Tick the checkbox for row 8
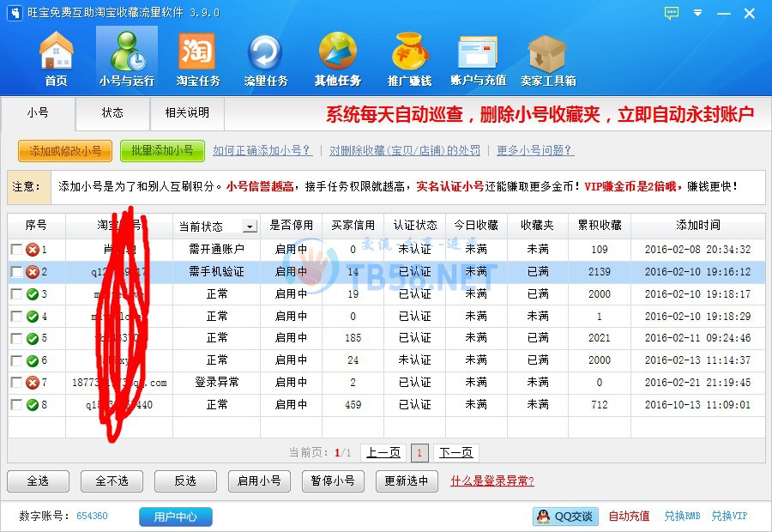The width and height of the screenshot is (772, 532). [x=16, y=404]
